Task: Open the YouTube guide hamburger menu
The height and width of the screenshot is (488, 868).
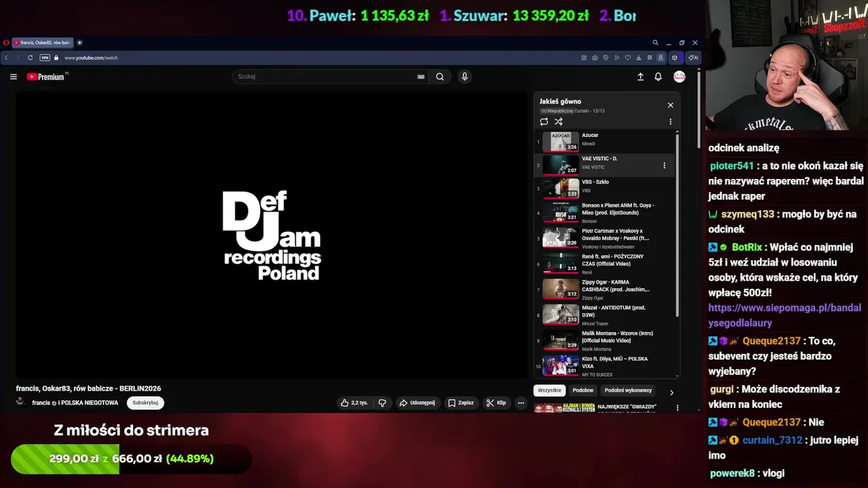Action: tap(13, 77)
